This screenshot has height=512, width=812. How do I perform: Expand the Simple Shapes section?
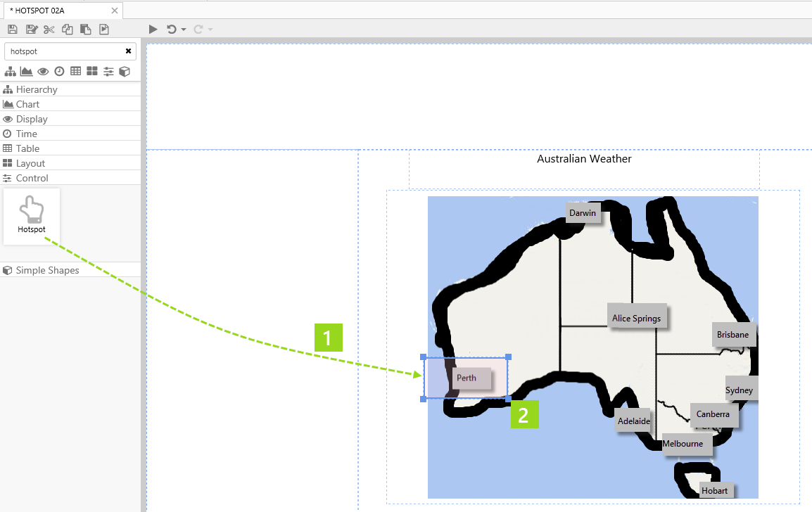pos(47,270)
